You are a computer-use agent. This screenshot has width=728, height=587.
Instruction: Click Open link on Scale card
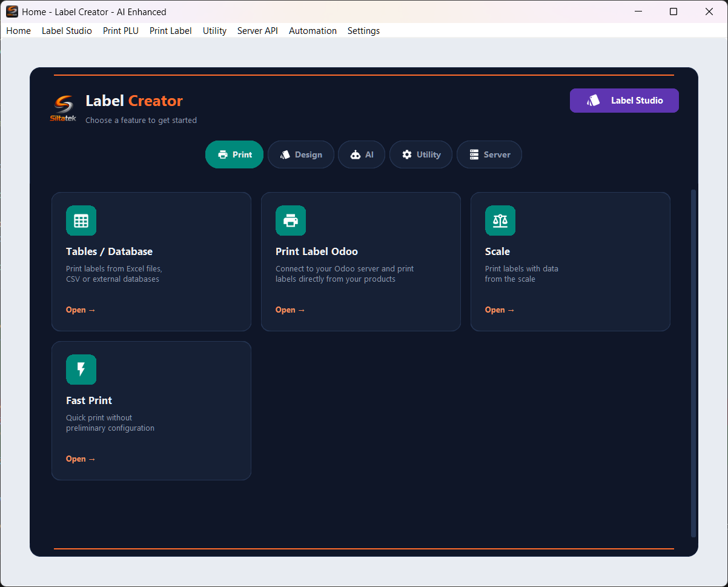tap(500, 310)
